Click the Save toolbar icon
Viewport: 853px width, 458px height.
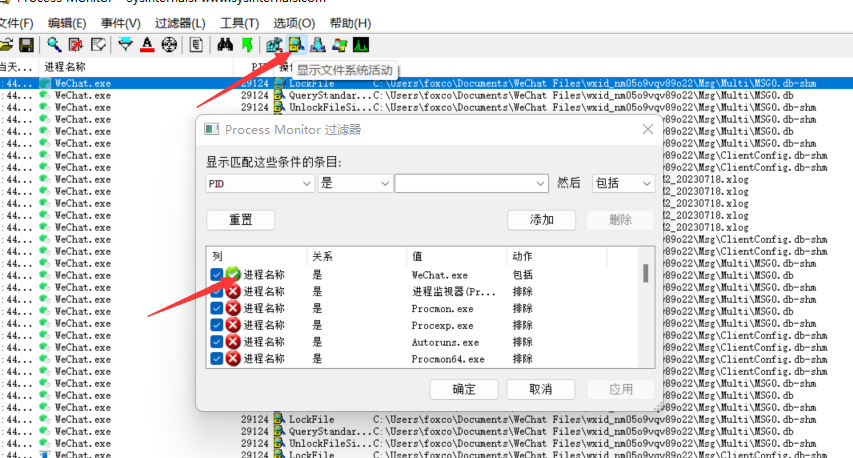[x=26, y=45]
